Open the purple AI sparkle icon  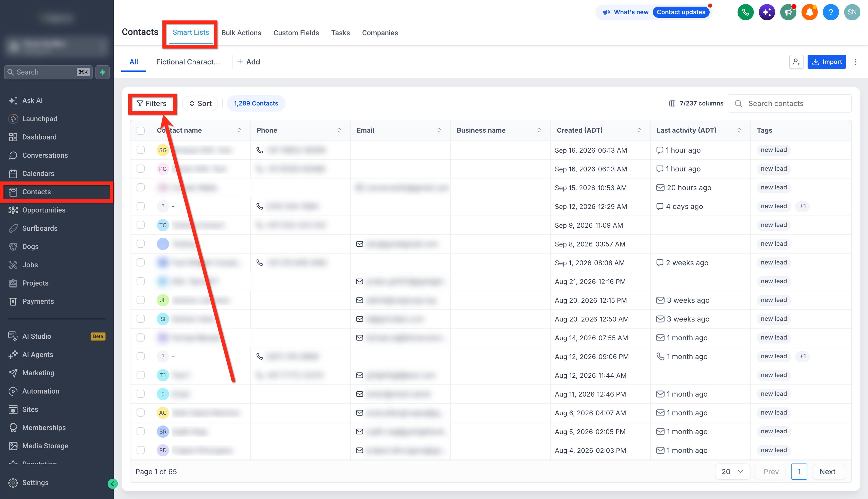tap(766, 12)
